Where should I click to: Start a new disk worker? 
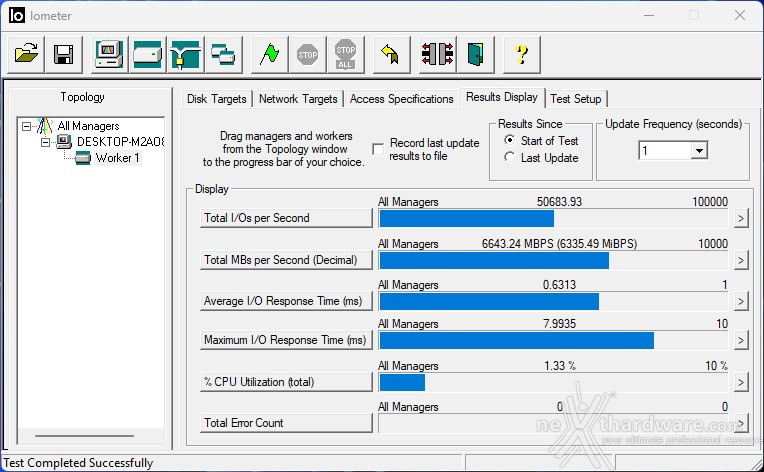(x=147, y=54)
